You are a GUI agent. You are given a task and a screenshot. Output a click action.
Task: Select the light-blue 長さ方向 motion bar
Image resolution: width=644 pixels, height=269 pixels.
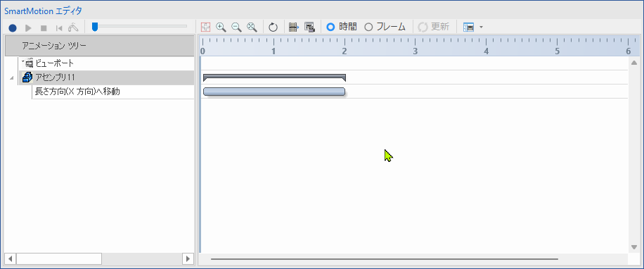pyautogui.click(x=274, y=92)
